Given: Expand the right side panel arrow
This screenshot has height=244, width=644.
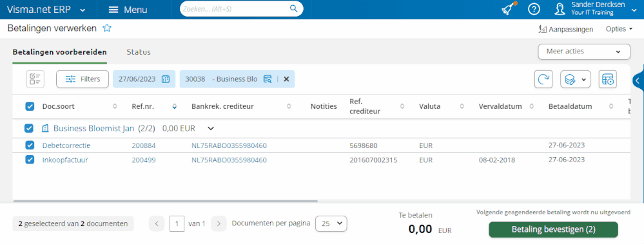Looking at the screenshot, I should [x=638, y=80].
